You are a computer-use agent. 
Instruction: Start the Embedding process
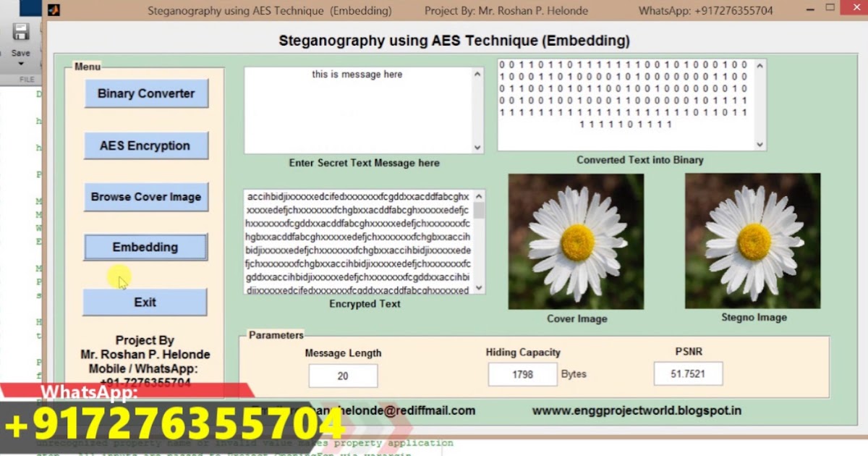point(145,247)
